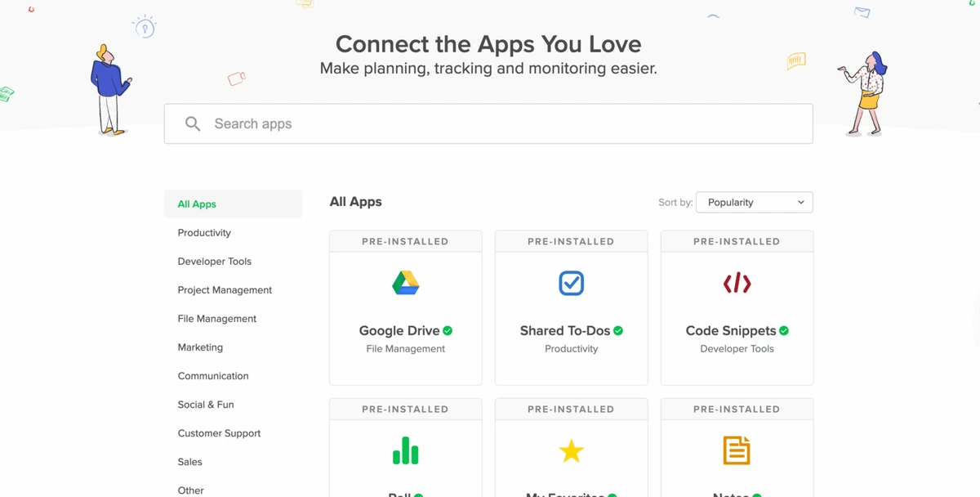The image size is (980, 497).
Task: Select the My Favorites star icon
Action: (x=571, y=450)
